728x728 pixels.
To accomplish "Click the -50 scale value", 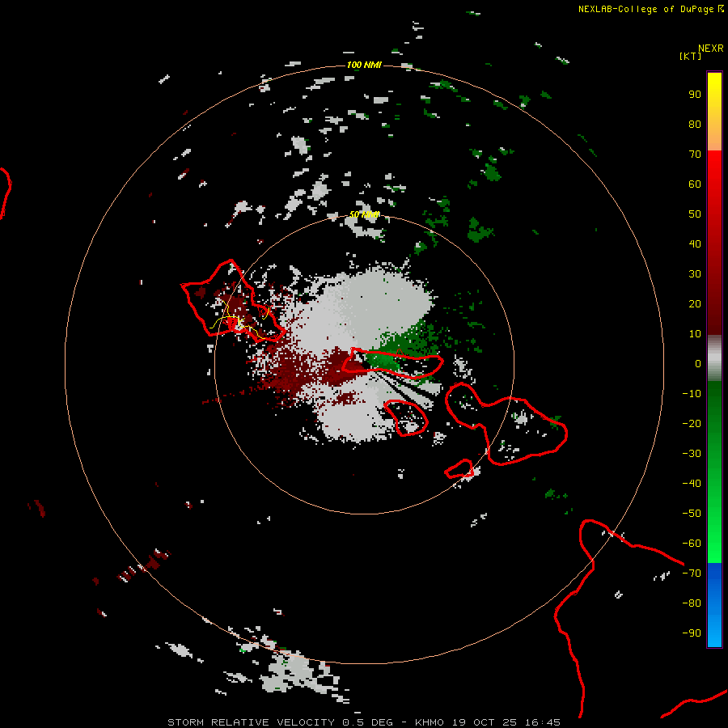I will (x=692, y=514).
